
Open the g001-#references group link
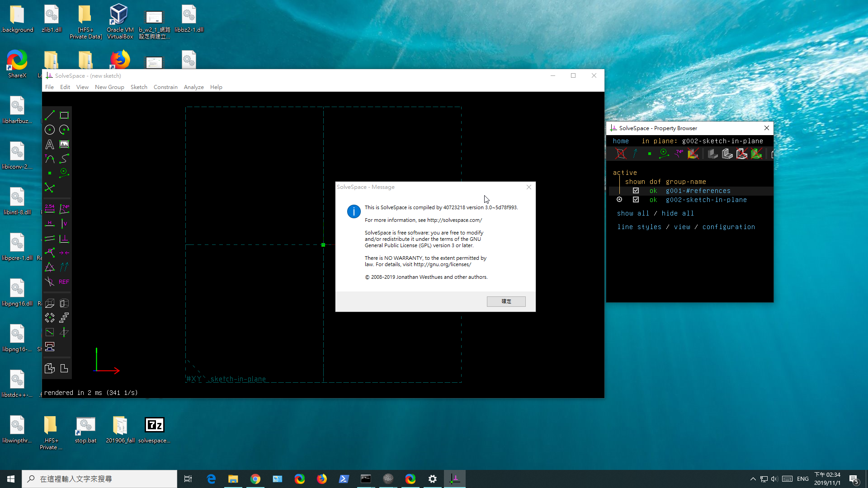pyautogui.click(x=698, y=191)
